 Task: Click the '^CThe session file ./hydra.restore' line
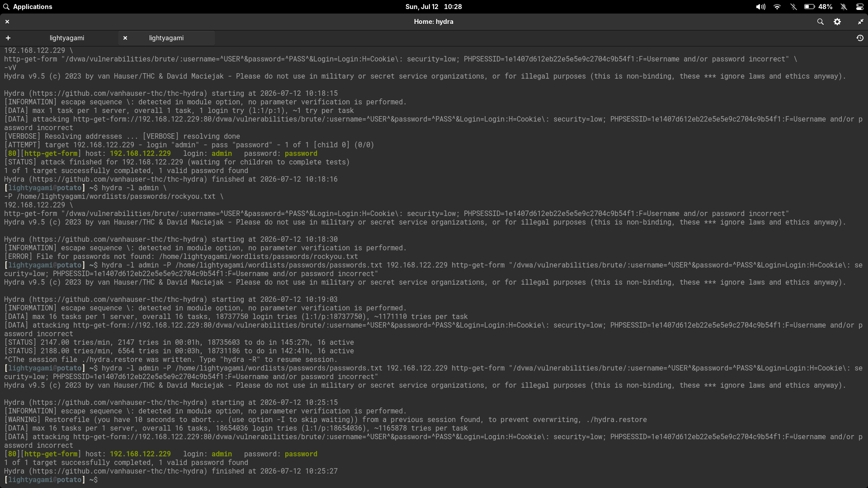click(171, 360)
